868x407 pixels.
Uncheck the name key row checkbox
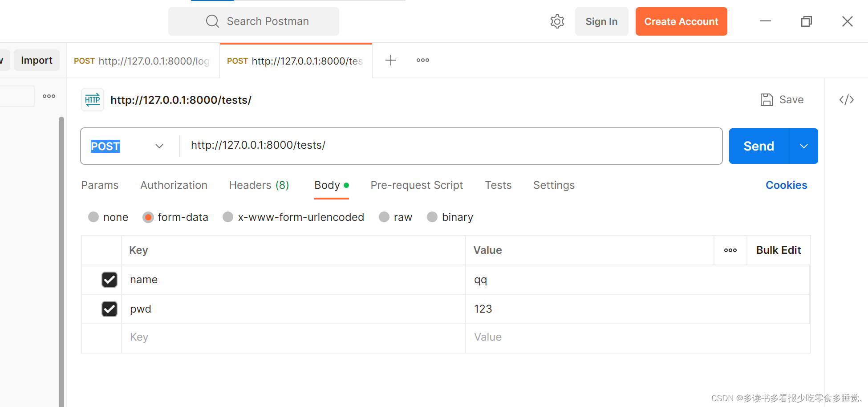(x=110, y=280)
